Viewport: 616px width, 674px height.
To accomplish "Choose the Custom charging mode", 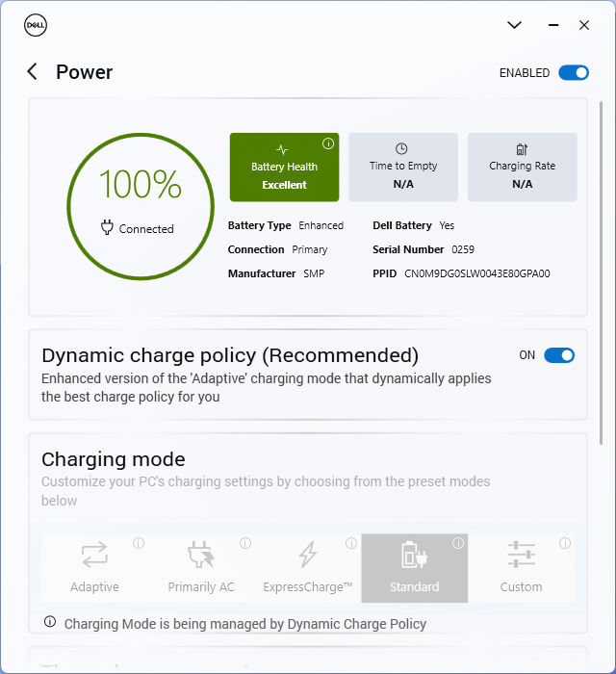I will tap(521, 567).
